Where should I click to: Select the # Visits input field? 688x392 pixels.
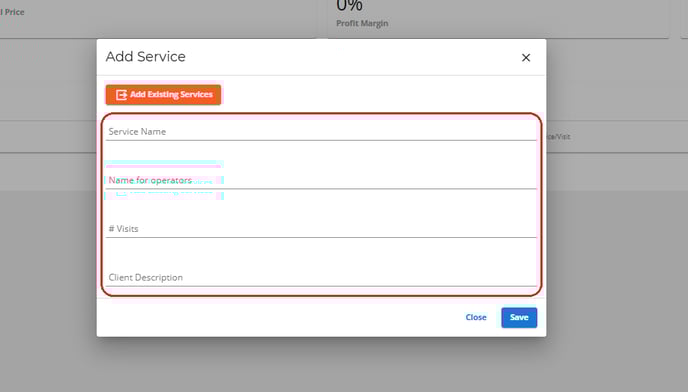(x=321, y=229)
